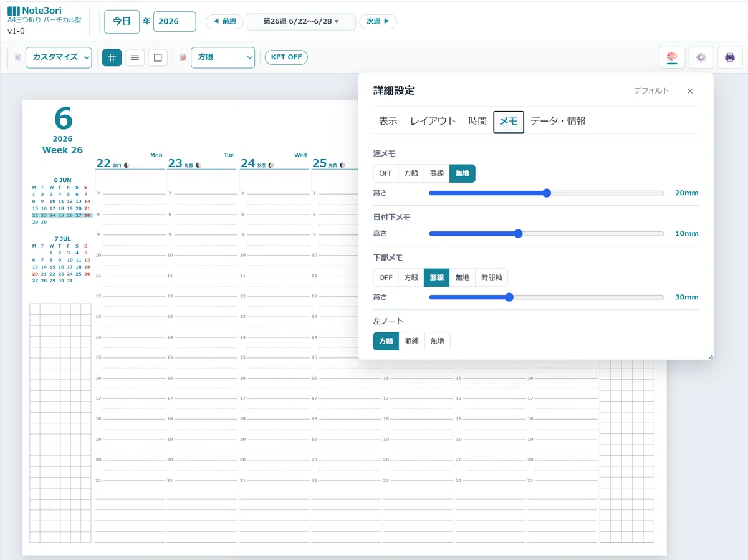
Task: Click the year input field showing 2026
Action: coord(175,21)
